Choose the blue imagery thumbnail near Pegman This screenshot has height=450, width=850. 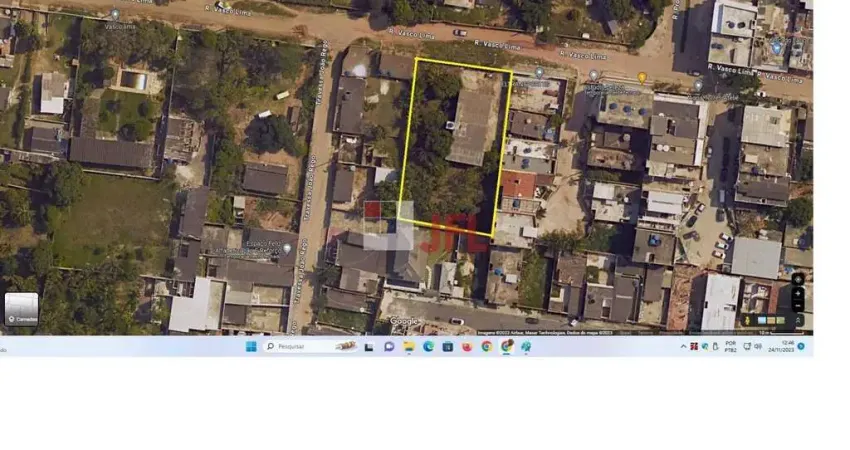762,320
